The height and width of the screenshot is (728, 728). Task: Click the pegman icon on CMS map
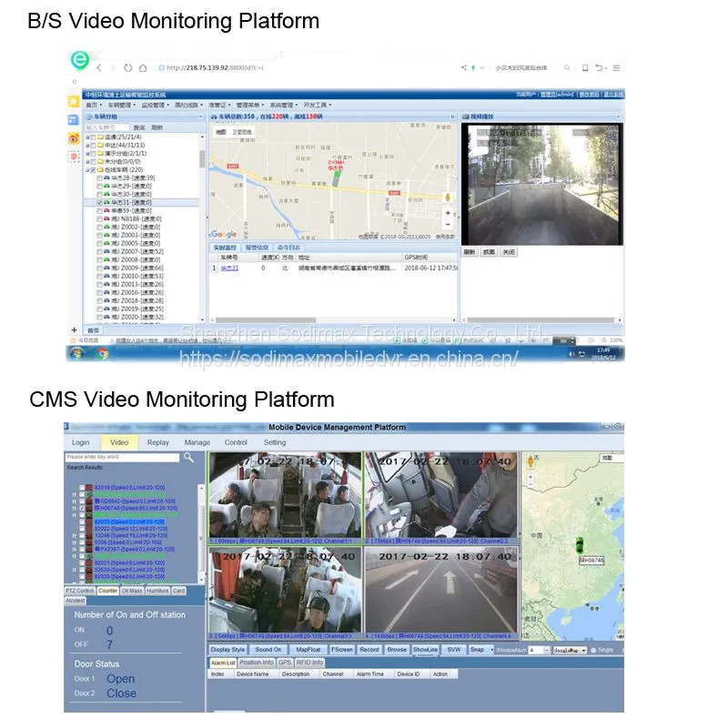pyautogui.click(x=531, y=461)
